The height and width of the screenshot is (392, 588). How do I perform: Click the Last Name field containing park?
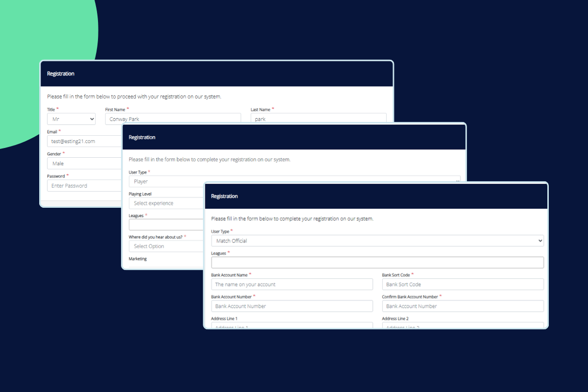click(318, 118)
